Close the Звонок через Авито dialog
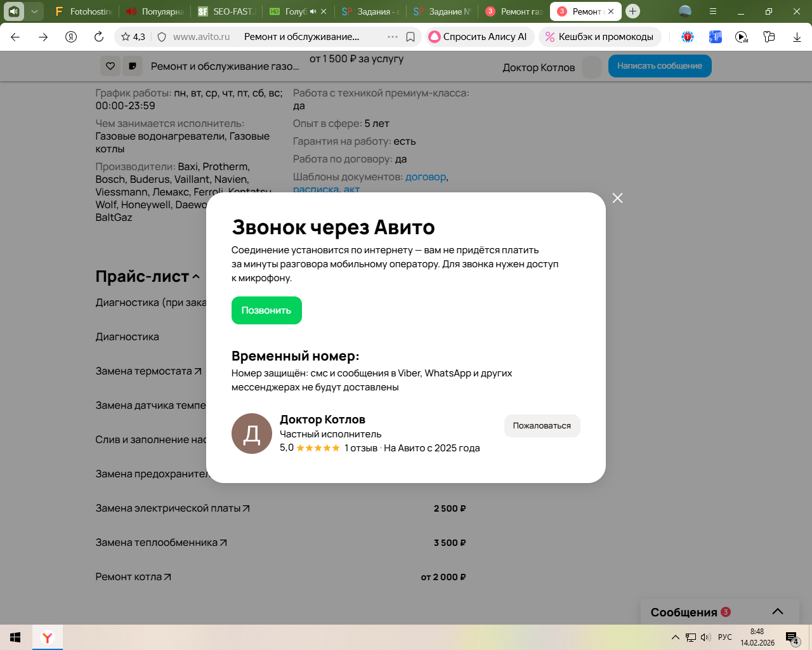 617,198
